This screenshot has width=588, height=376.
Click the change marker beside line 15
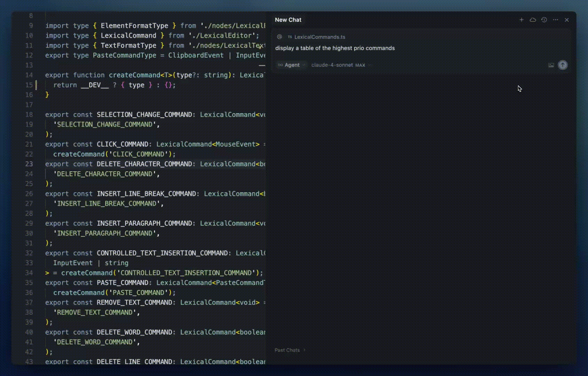coord(36,85)
